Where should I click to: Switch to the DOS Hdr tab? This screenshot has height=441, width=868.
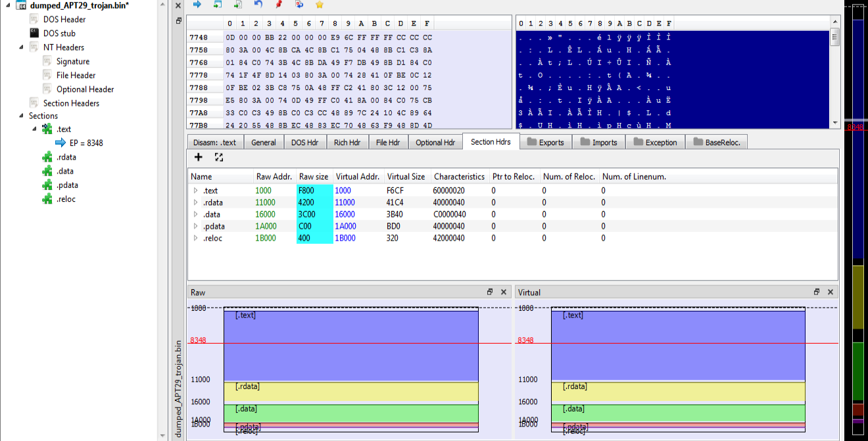coord(304,143)
